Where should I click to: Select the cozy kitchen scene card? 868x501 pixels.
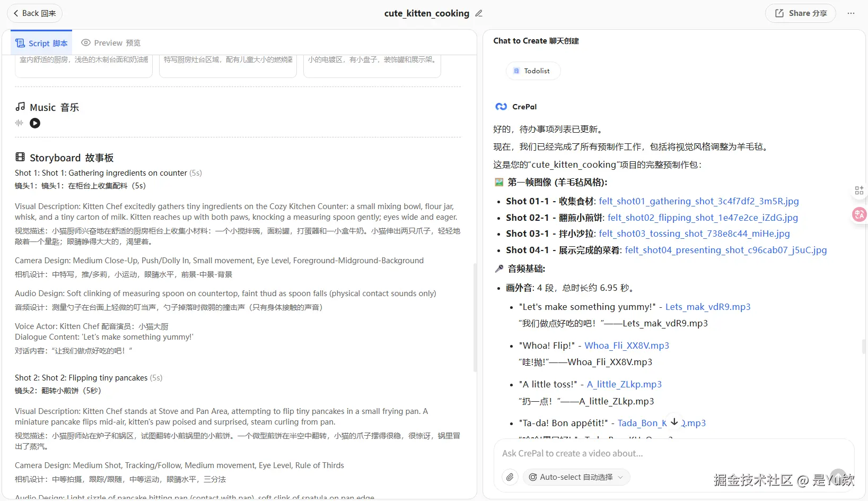[84, 66]
